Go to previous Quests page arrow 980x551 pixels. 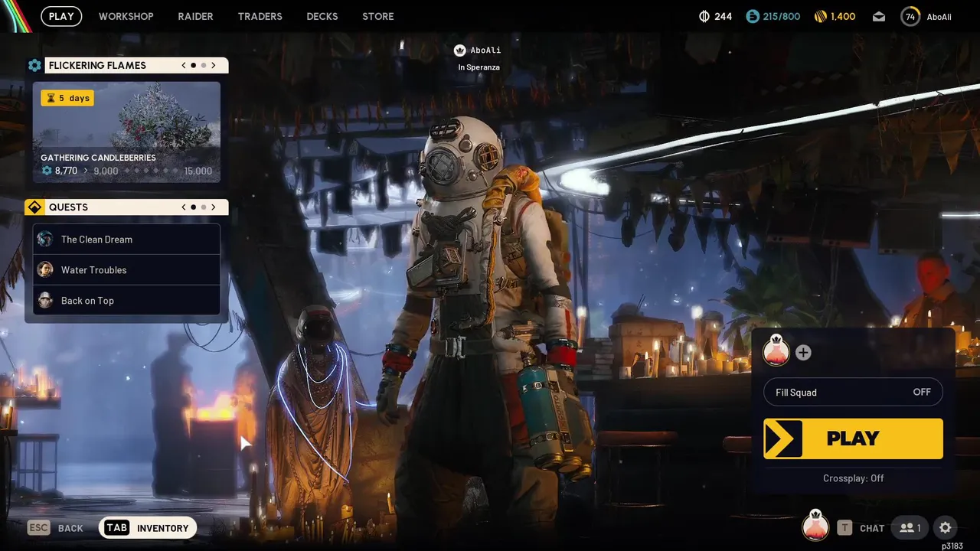(184, 207)
